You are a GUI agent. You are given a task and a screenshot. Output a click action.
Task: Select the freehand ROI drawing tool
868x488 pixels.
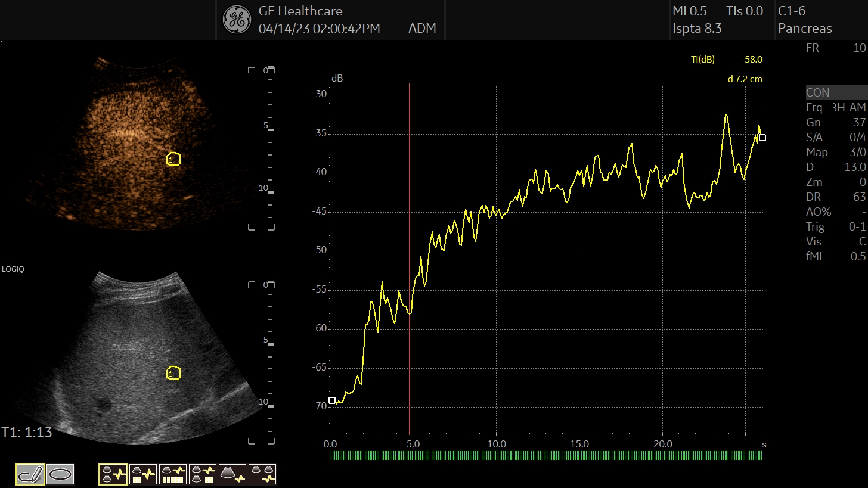click(x=30, y=474)
